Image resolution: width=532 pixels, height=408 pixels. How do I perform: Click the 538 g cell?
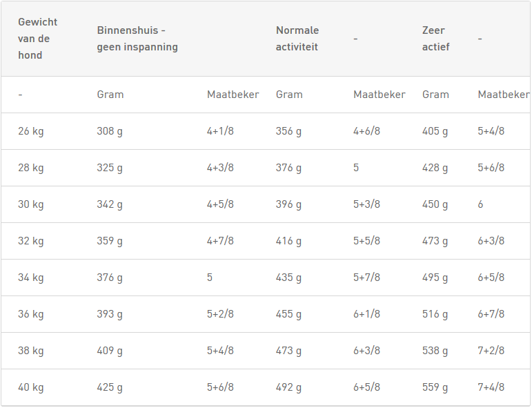point(435,351)
